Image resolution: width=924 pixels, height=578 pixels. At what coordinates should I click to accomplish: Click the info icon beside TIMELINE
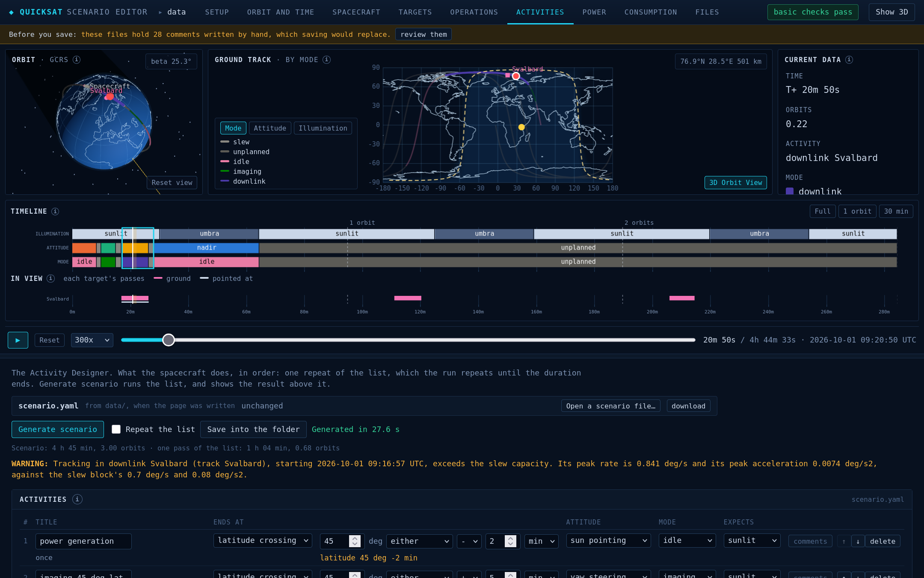coord(55,211)
